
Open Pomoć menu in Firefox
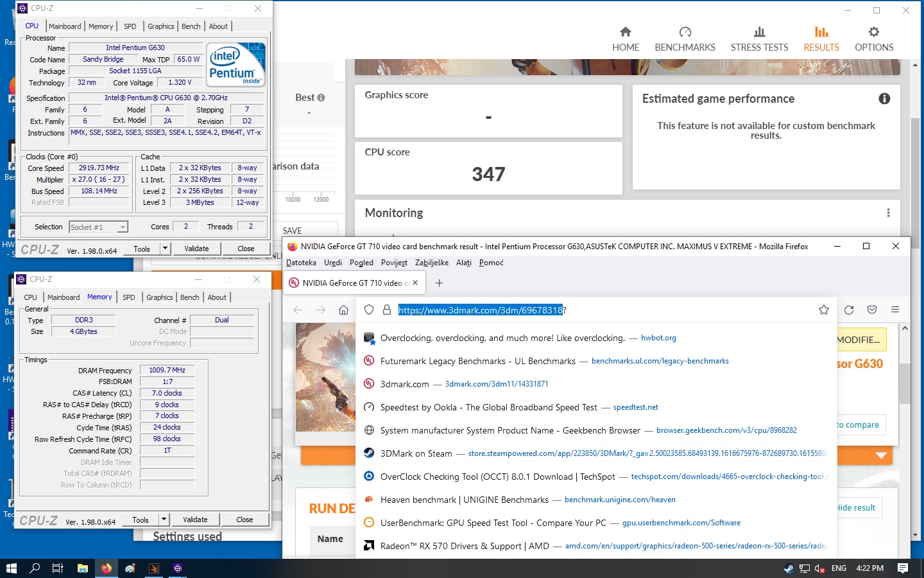(x=491, y=263)
